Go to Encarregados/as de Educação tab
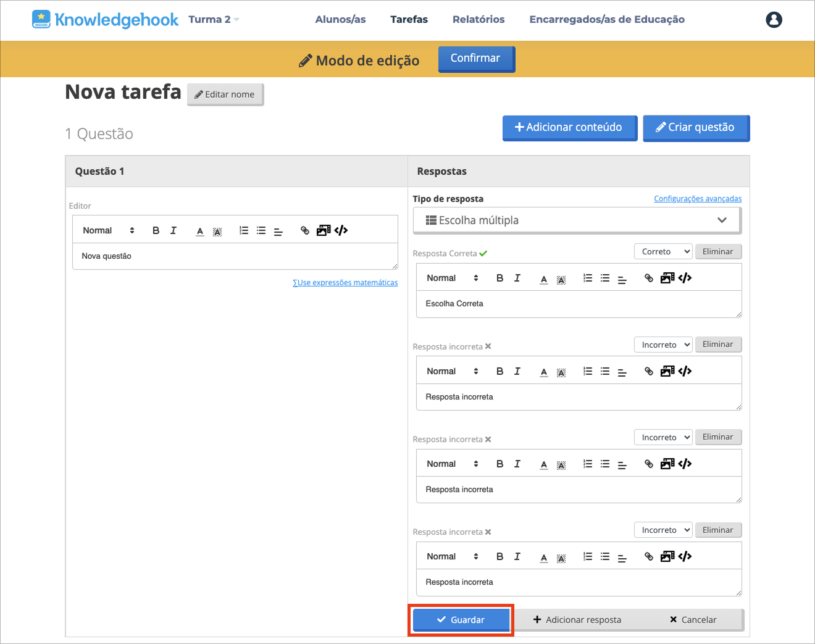 (607, 20)
